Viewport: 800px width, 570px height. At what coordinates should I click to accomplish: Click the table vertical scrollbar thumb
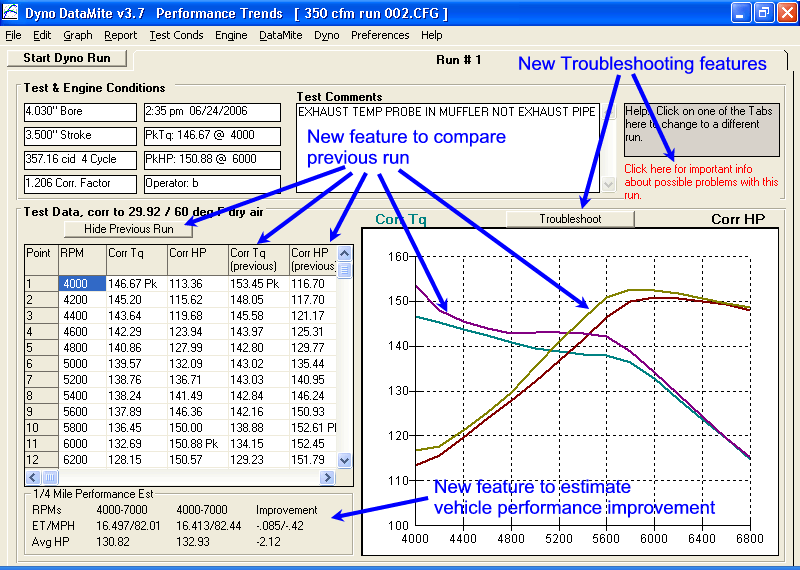[x=344, y=269]
